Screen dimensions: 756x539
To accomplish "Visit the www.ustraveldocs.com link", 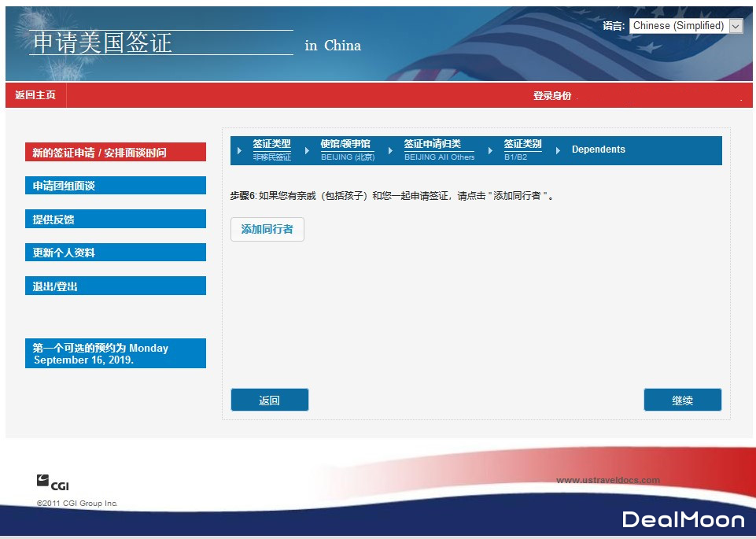I will tap(609, 479).
